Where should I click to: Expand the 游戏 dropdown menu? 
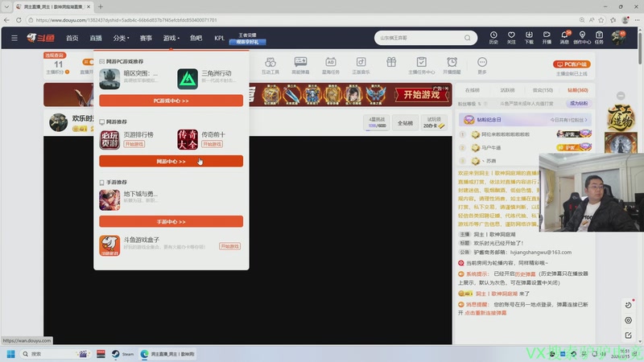[171, 38]
